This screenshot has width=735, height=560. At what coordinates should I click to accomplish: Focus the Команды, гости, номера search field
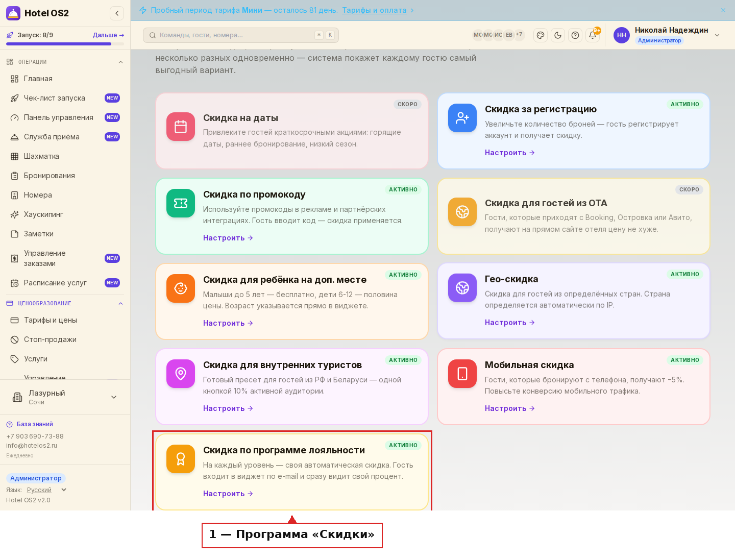pyautogui.click(x=241, y=35)
